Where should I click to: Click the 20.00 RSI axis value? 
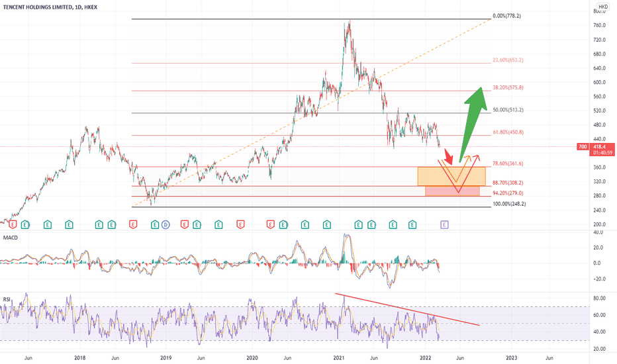tap(599, 349)
